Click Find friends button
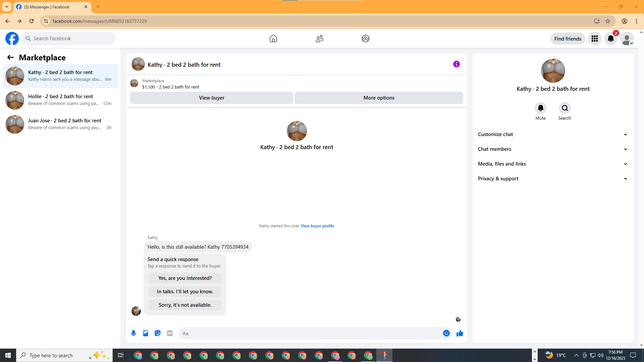 (568, 39)
